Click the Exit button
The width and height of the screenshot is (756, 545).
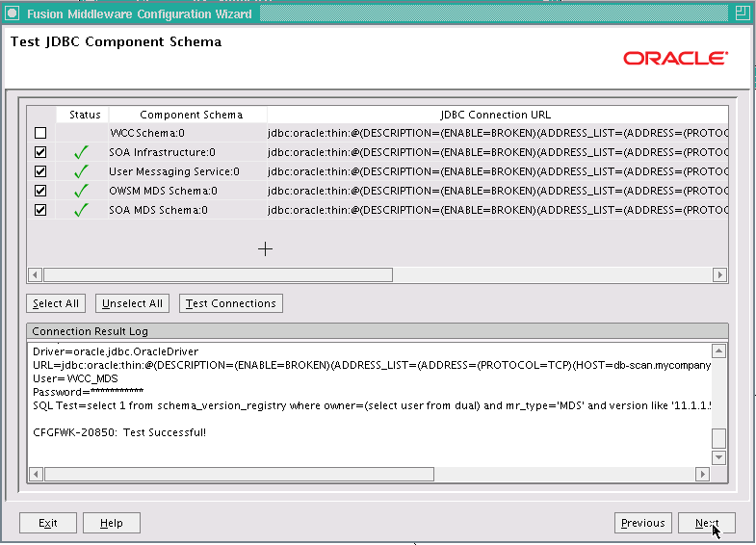(48, 523)
